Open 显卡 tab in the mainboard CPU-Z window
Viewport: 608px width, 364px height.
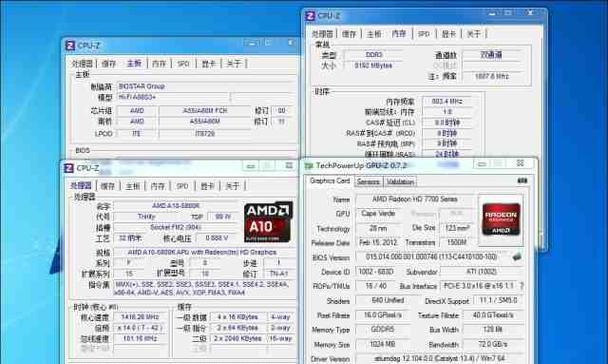coord(209,64)
